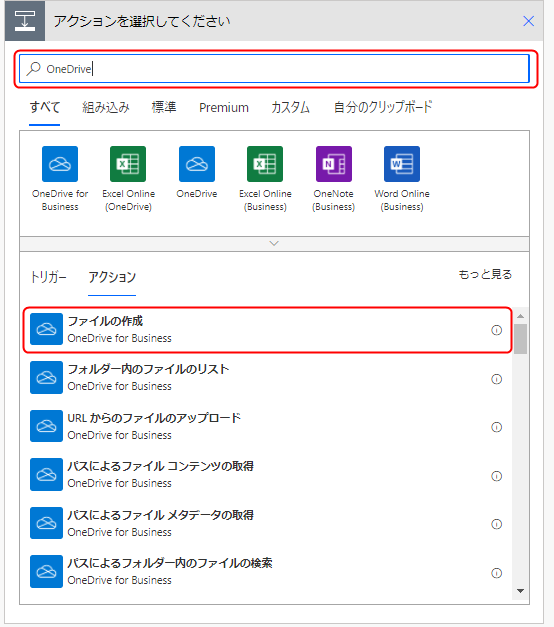Switch to the 組み込み tab
554x627 pixels.
(106, 108)
